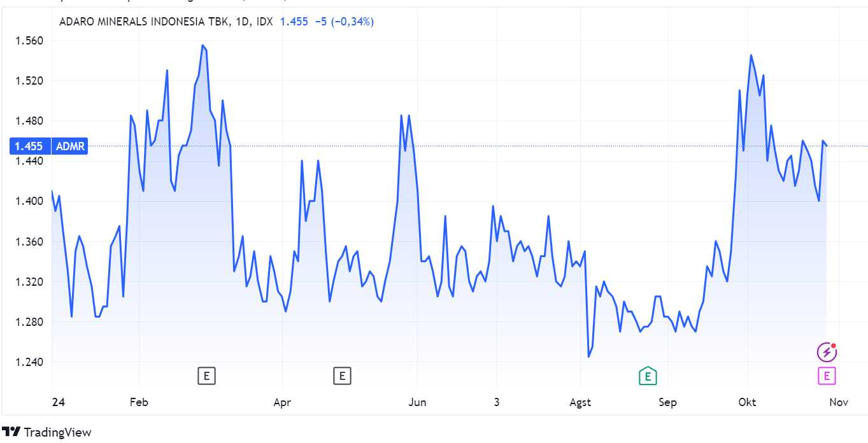Click the IDX exchange label
This screenshot has width=868, height=443.
click(x=264, y=22)
